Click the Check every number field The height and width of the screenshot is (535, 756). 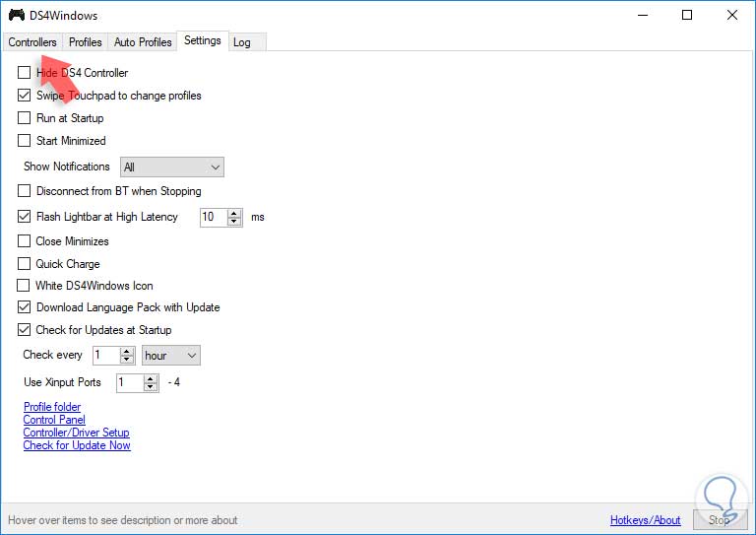coord(106,356)
